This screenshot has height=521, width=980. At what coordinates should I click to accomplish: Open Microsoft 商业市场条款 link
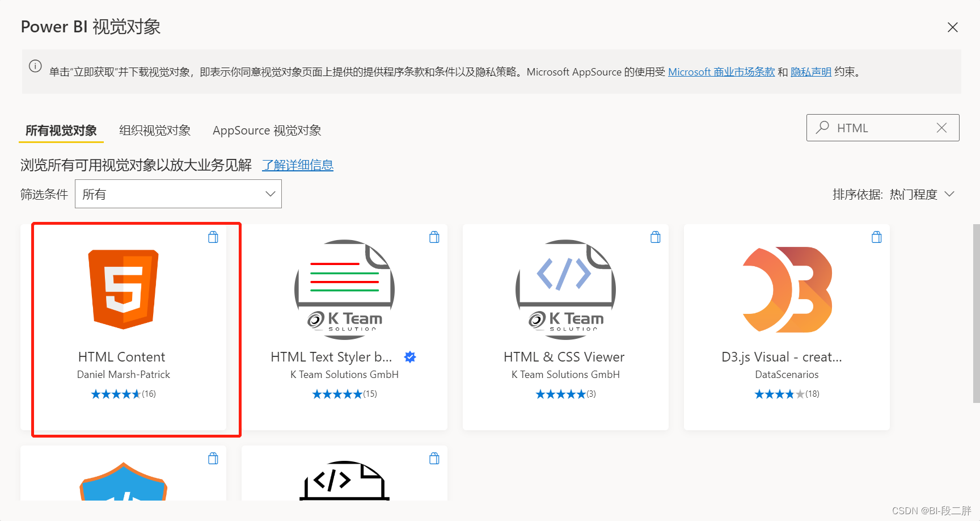coord(721,72)
